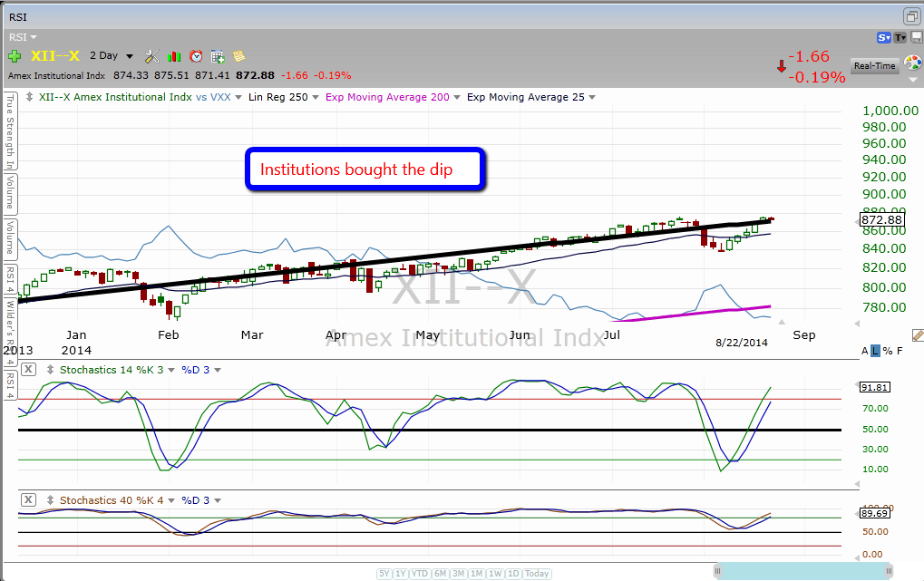The width and height of the screenshot is (924, 581).
Task: Open chart settings with the wrench icon
Action: 151,56
